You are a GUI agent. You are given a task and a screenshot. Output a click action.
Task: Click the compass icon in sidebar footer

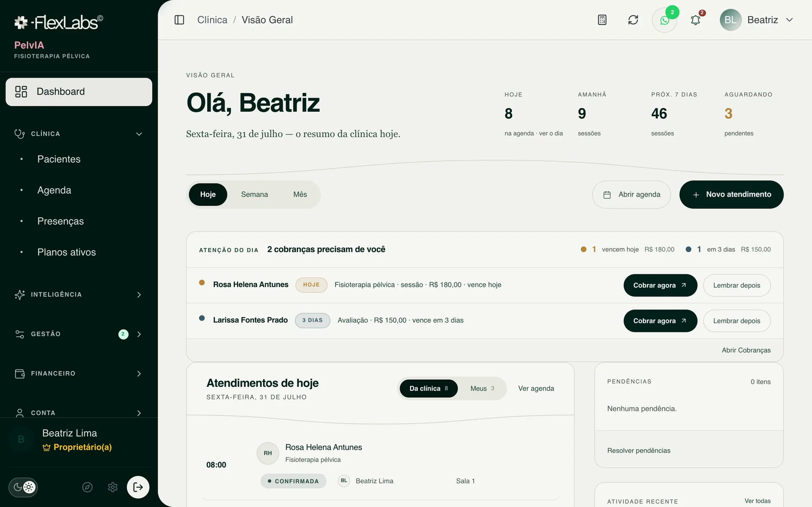pyautogui.click(x=88, y=487)
